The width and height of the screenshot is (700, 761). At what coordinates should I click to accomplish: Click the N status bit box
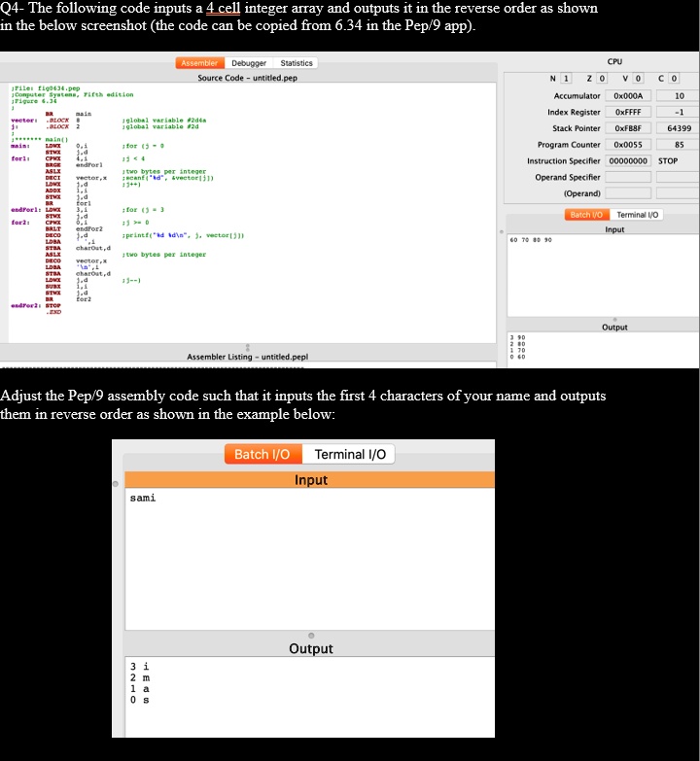[566, 78]
